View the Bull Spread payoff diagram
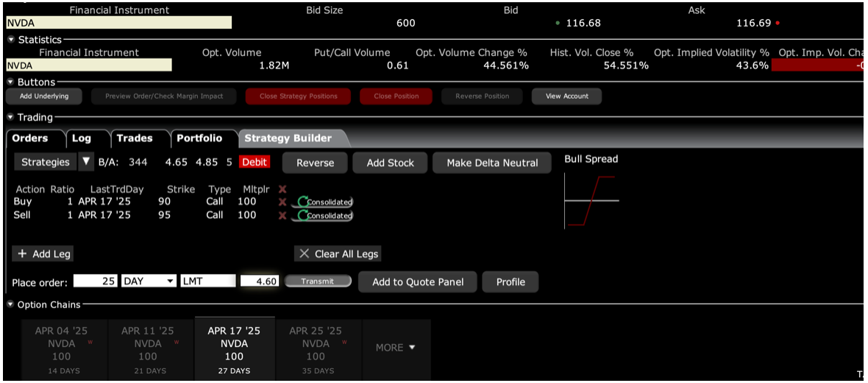Screen dimensions: 868x383 pos(591,200)
